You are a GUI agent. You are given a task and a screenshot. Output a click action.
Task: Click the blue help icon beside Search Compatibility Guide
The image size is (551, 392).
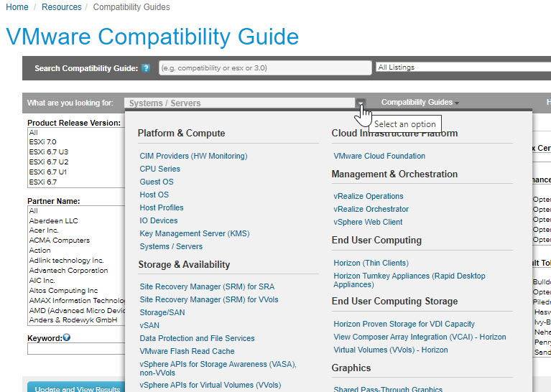pyautogui.click(x=146, y=68)
